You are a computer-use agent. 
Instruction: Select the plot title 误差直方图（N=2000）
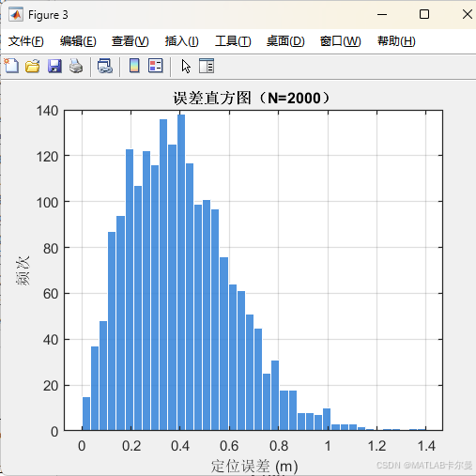pos(252,98)
